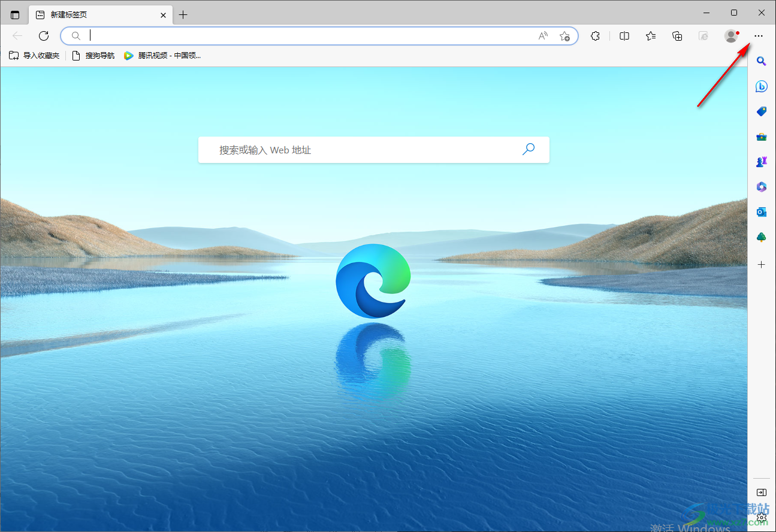The height and width of the screenshot is (532, 776).
Task: Hide the sidebar using collapse icon
Action: [762, 492]
